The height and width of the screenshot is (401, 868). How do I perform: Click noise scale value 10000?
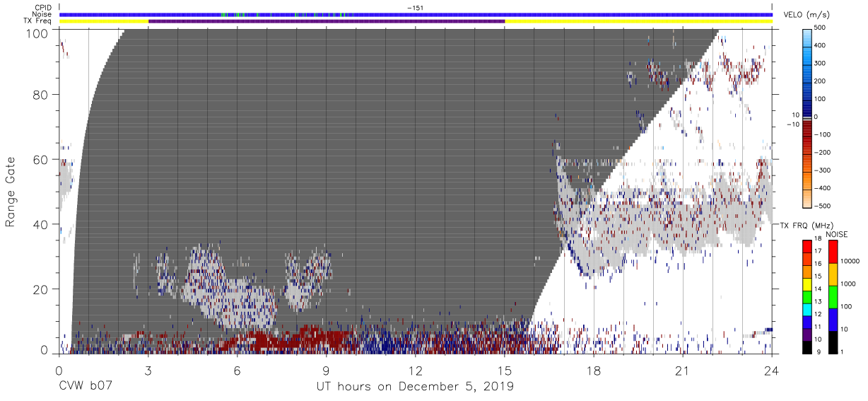pos(849,262)
